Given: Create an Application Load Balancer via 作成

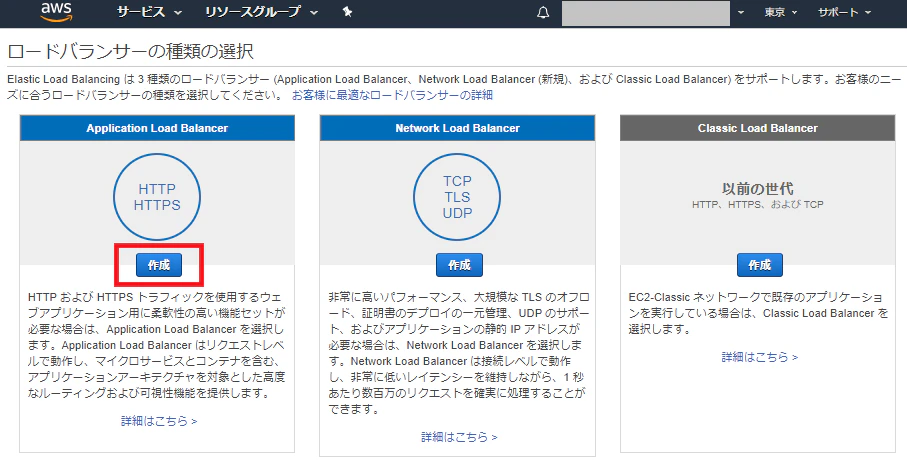Looking at the screenshot, I should pyautogui.click(x=159, y=265).
